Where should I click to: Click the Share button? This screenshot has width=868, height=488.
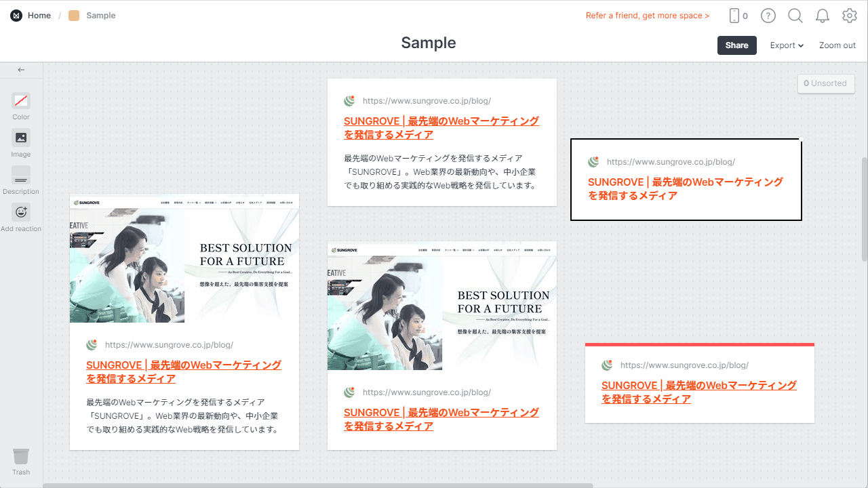click(737, 45)
